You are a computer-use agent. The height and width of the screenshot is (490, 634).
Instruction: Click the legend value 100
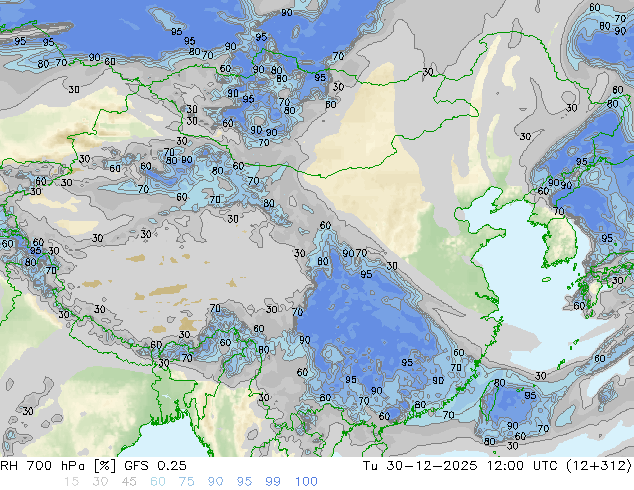pos(306,482)
